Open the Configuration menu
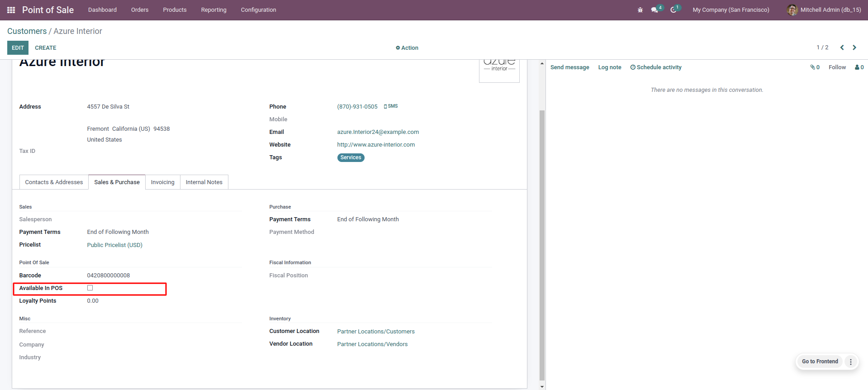Image resolution: width=868 pixels, height=390 pixels. coord(258,10)
